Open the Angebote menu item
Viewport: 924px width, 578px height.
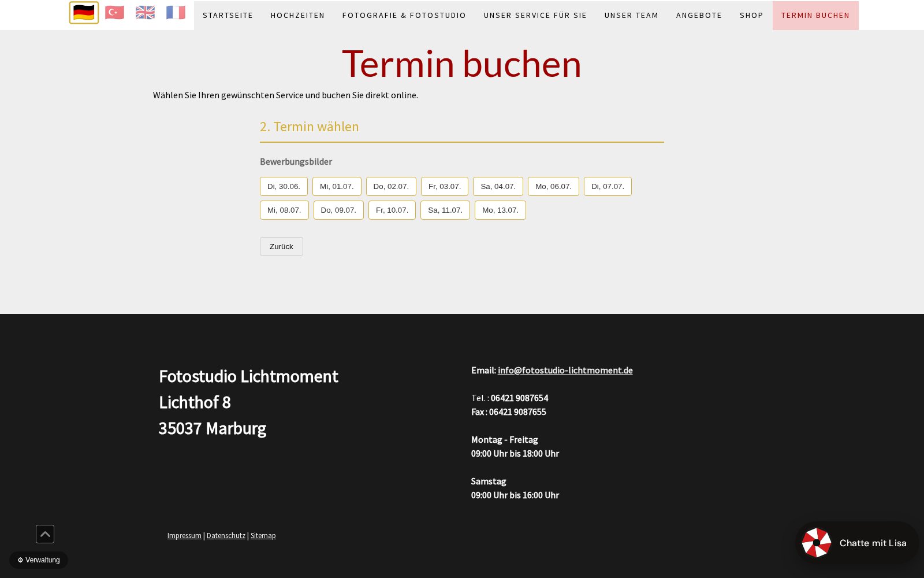pos(699,15)
